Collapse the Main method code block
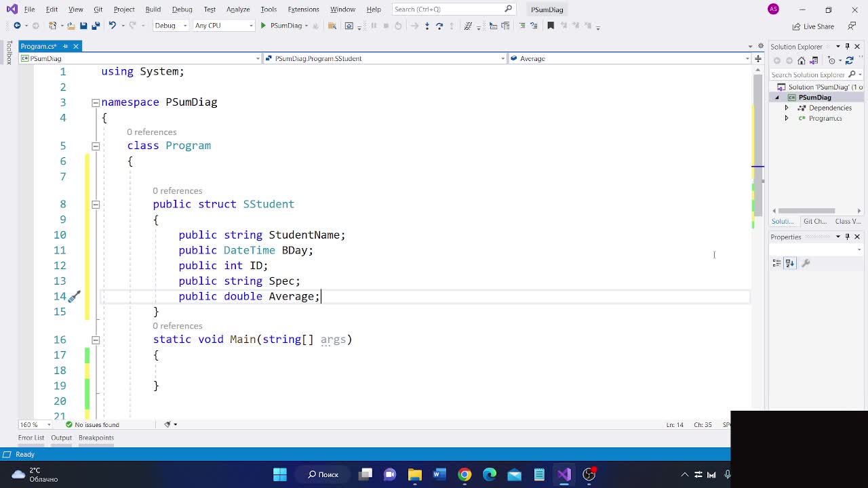Image resolution: width=868 pixels, height=488 pixels. [96, 340]
